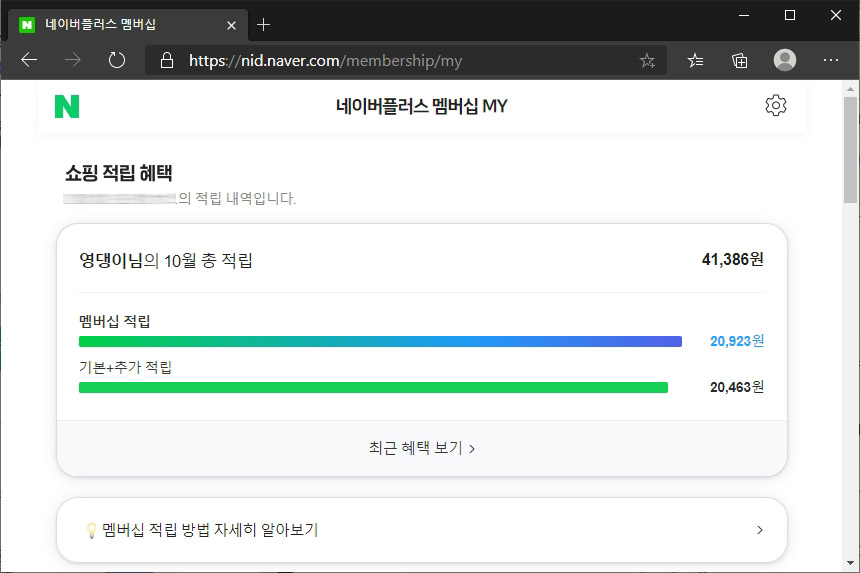The width and height of the screenshot is (860, 573).
Task: Click the chevron on 멤버십 적립 방법 row
Action: [x=760, y=530]
